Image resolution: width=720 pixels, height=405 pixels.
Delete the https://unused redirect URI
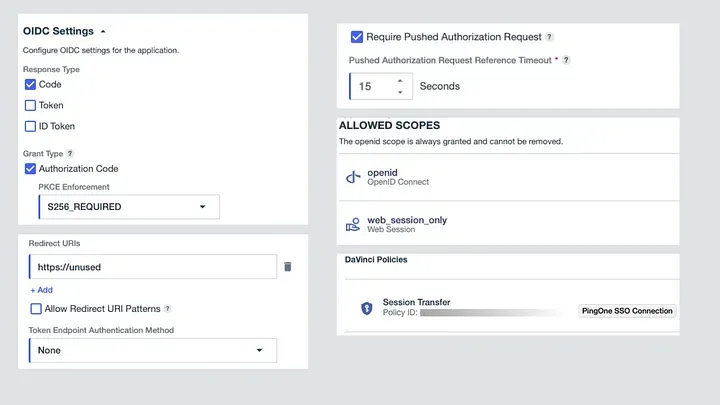click(x=288, y=267)
